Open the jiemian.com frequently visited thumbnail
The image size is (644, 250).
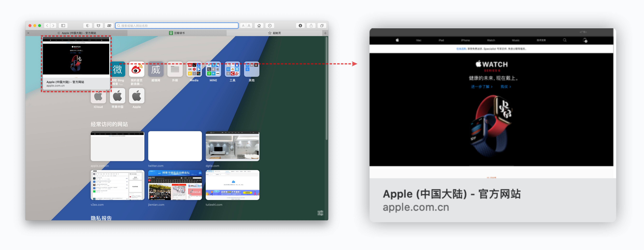point(175,185)
